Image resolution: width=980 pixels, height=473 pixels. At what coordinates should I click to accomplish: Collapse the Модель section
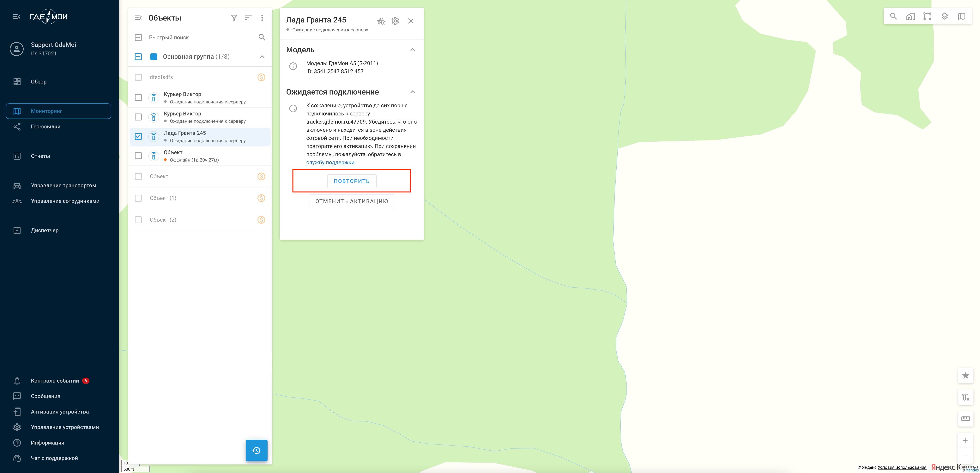[x=412, y=50]
